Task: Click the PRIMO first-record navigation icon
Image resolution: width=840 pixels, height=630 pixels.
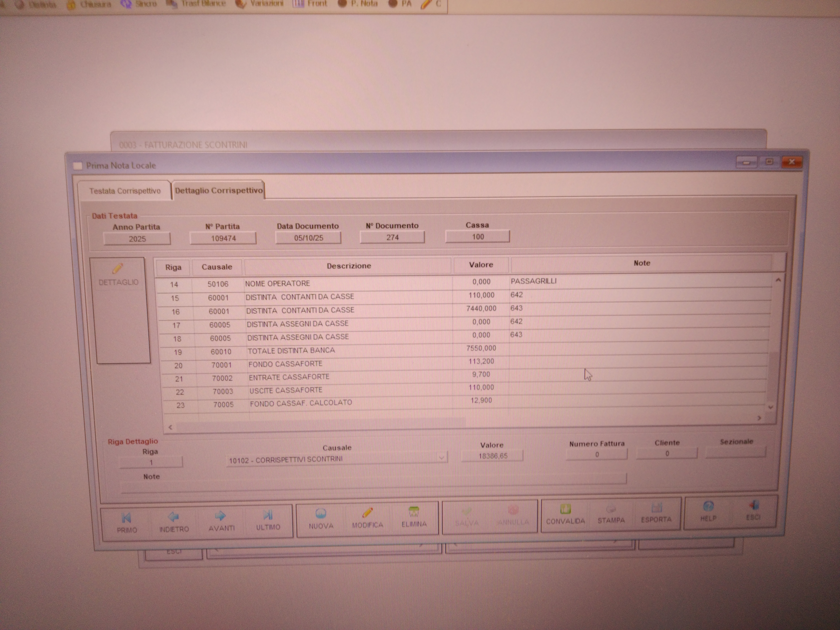Action: [126, 518]
